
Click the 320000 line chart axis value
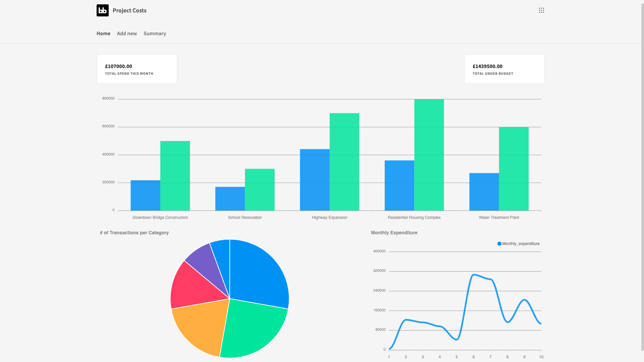coord(379,271)
